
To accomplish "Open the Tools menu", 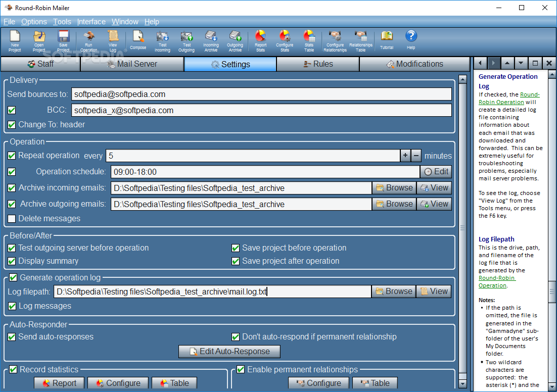I will 62,22.
